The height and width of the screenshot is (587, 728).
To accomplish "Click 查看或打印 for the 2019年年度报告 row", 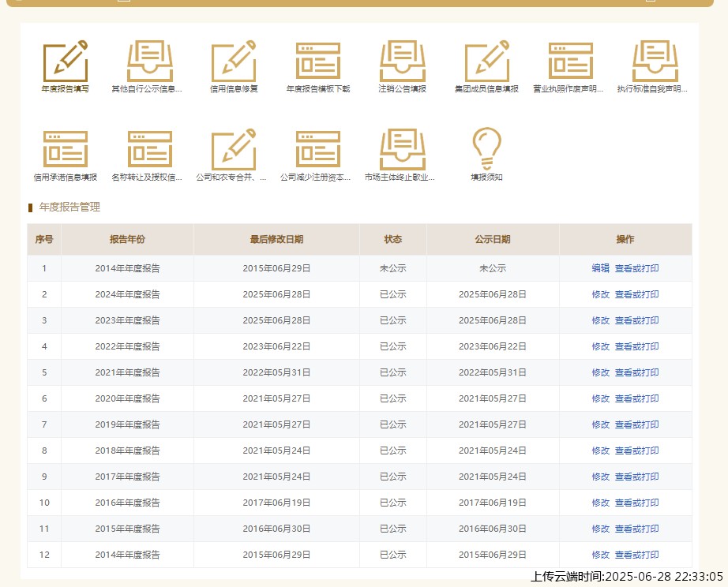I will 636,424.
